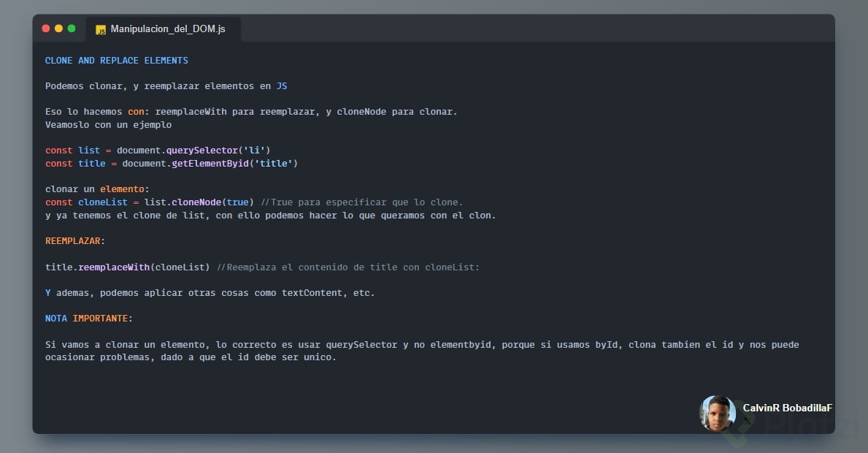
Task: Click the CLONE AND REPLACE ELEMENTS heading
Action: (117, 60)
